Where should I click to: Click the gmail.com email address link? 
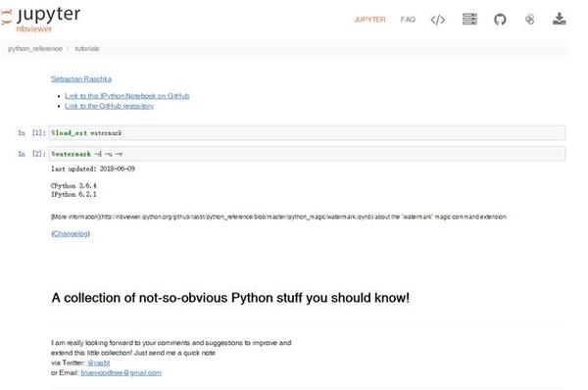(122, 372)
